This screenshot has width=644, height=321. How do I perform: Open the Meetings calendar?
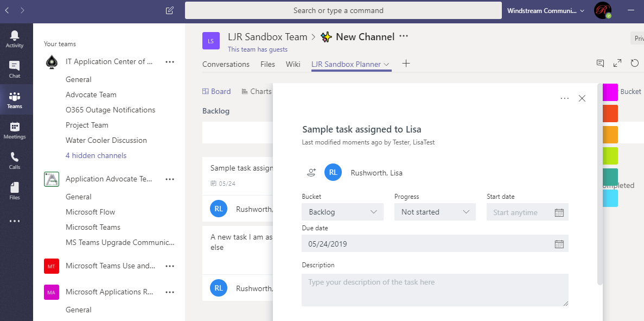(15, 130)
